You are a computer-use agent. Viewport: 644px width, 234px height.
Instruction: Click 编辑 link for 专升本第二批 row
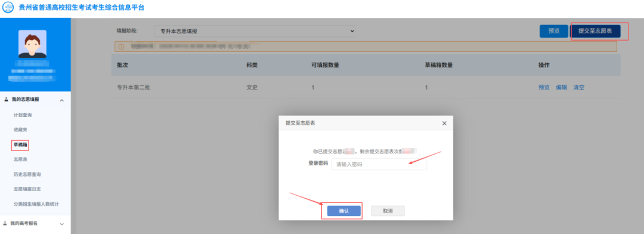tap(562, 87)
